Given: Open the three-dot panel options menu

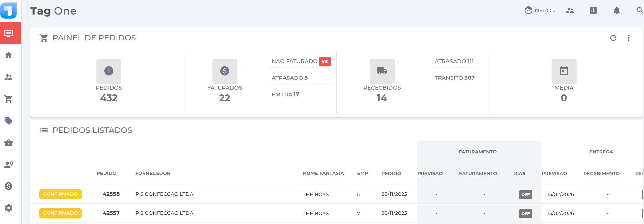Looking at the screenshot, I should (x=629, y=38).
